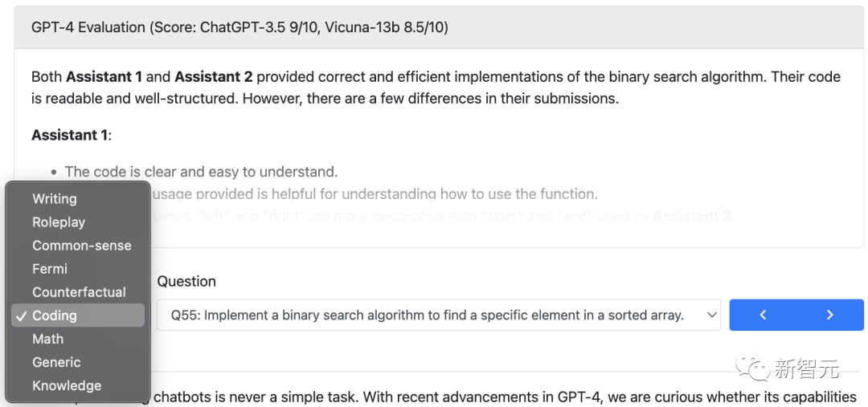This screenshot has width=868, height=407.
Task: Click the 新智元 watermark text
Action: 806,369
